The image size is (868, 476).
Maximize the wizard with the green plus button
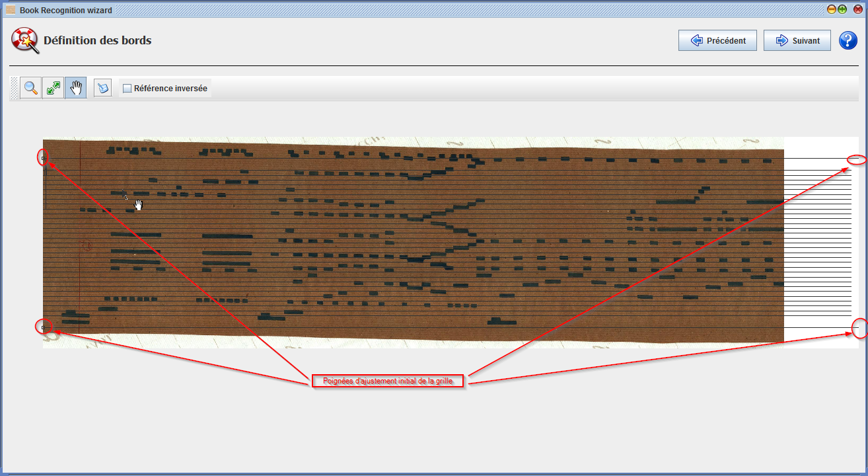point(842,10)
